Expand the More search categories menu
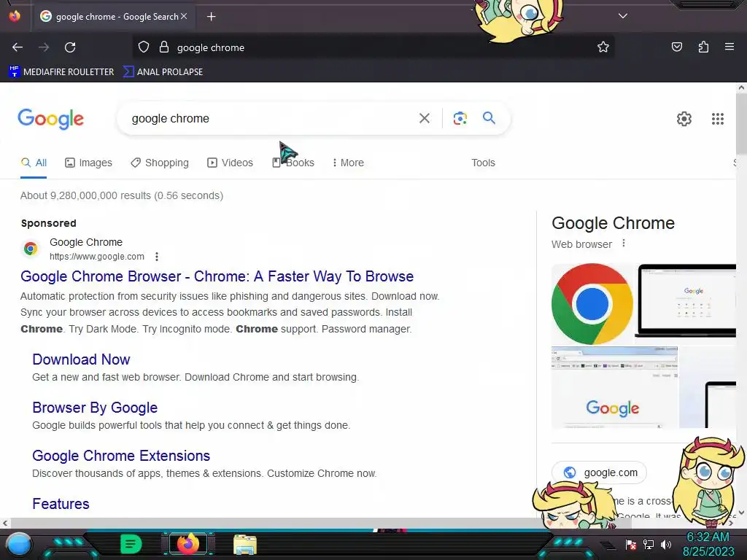The height and width of the screenshot is (560, 747). (348, 163)
